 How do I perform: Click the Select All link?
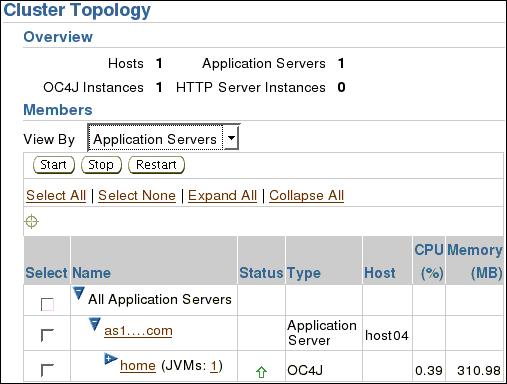coord(56,195)
